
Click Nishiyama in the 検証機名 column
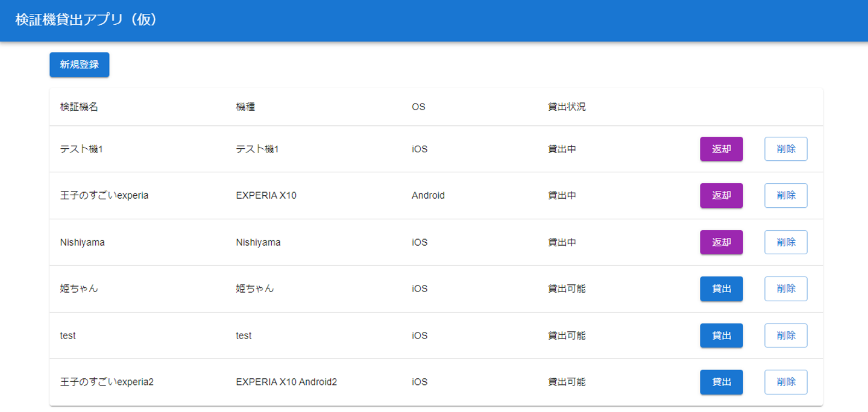click(83, 242)
